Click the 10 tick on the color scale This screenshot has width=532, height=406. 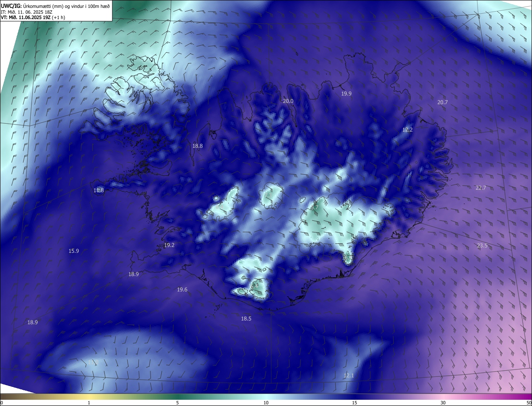coord(266,403)
